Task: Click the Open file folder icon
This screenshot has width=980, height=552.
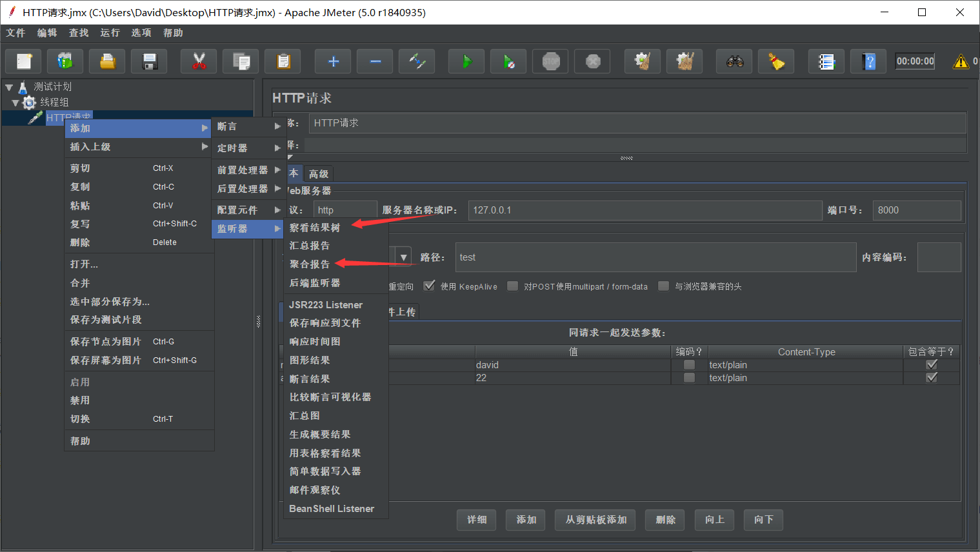Action: tap(108, 61)
